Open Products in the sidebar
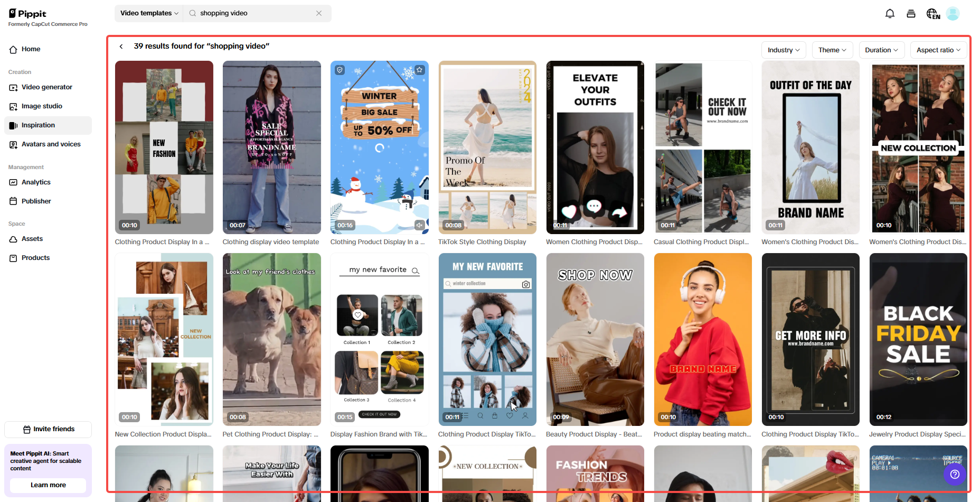The width and height of the screenshot is (980, 502). pyautogui.click(x=48, y=258)
